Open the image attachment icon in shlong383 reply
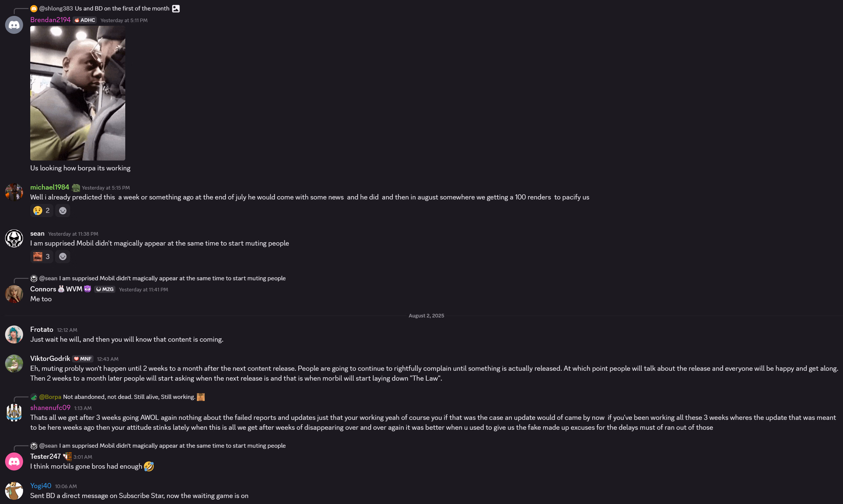Screen dimensions: 843x504 coord(176,8)
